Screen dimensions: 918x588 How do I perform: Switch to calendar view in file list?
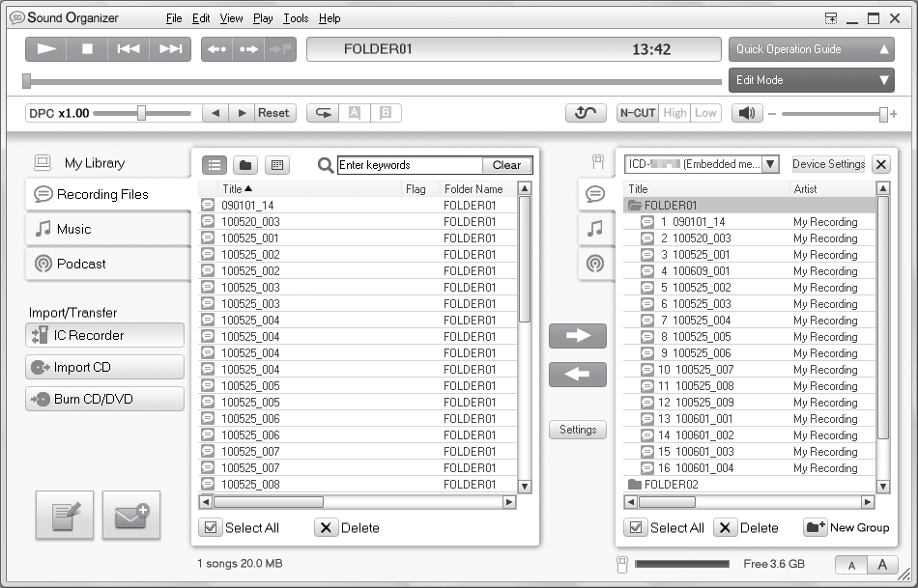coord(277,165)
